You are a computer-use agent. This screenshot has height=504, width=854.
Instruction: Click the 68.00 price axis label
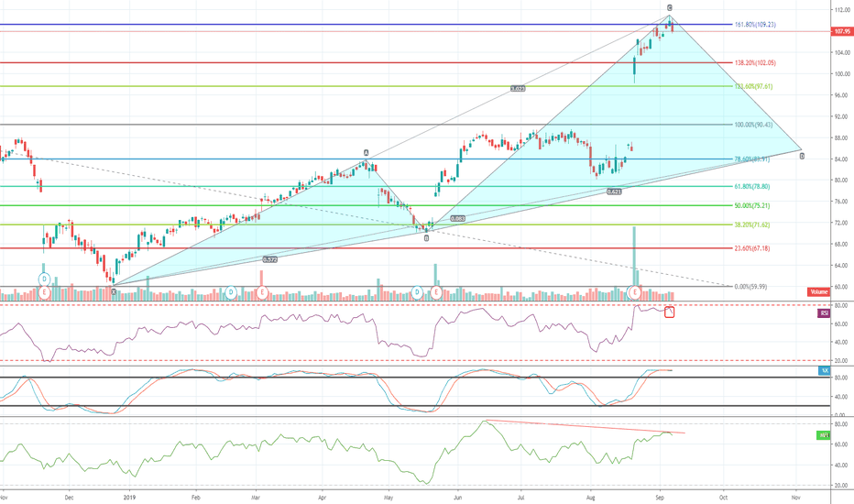[x=842, y=244]
